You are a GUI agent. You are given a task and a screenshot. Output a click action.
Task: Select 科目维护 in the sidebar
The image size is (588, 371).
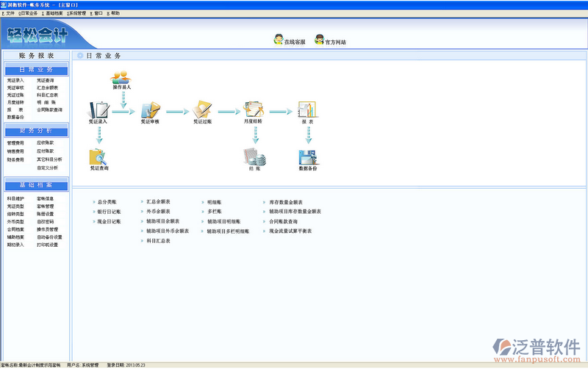pyautogui.click(x=15, y=198)
